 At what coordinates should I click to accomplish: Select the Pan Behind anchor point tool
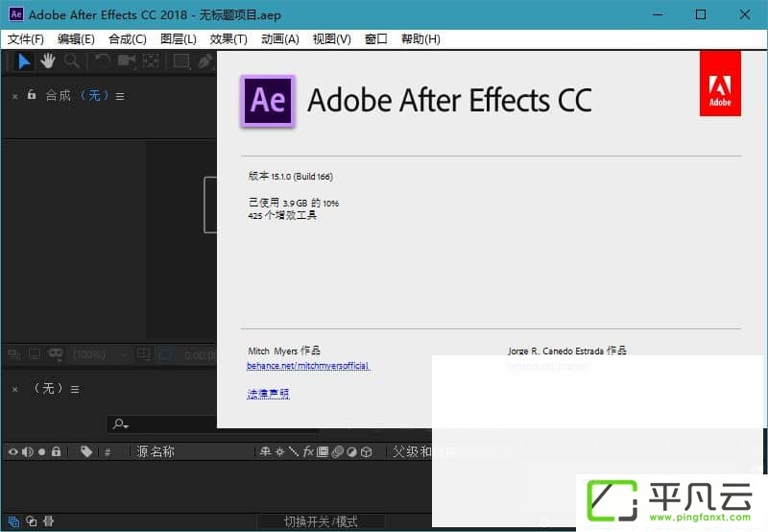tap(151, 61)
